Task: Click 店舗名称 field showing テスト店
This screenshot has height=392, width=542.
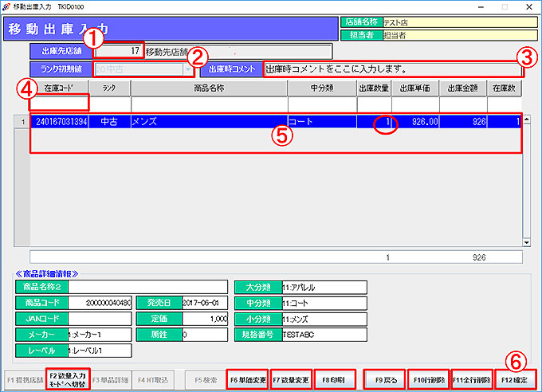Action: pos(460,22)
